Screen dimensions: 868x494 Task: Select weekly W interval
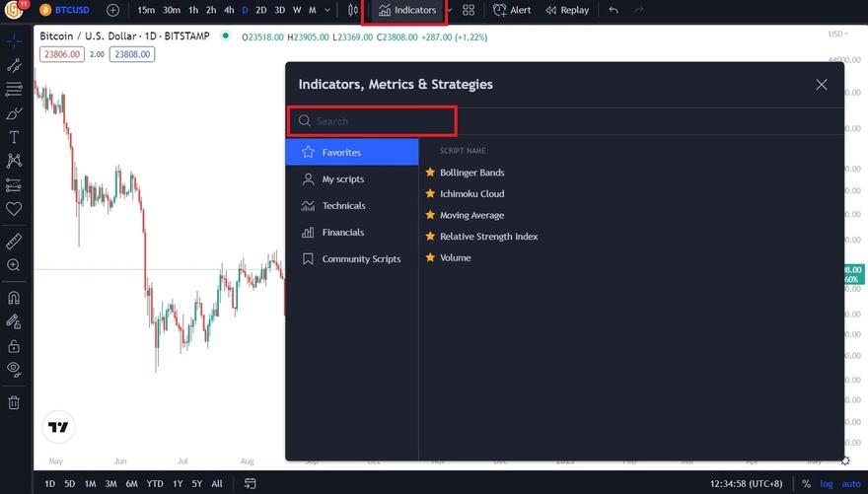[297, 10]
